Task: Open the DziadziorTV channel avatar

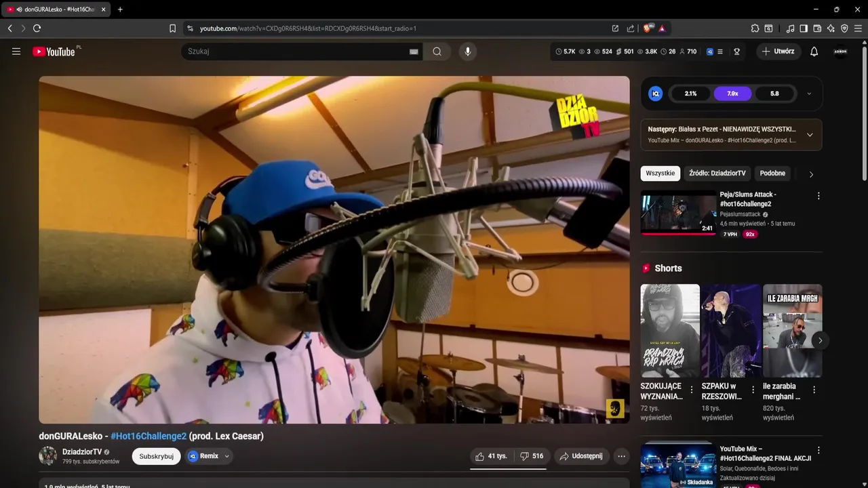Action: (48, 455)
